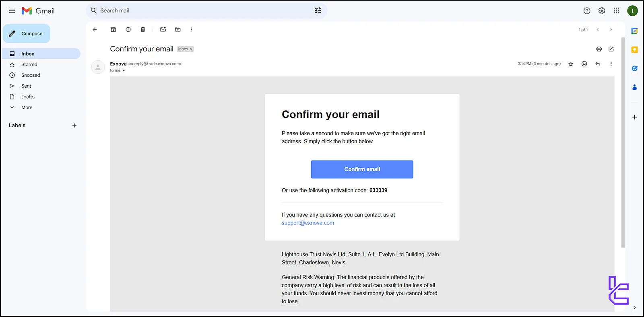Delete this email with trash icon
The image size is (644, 317).
143,29
